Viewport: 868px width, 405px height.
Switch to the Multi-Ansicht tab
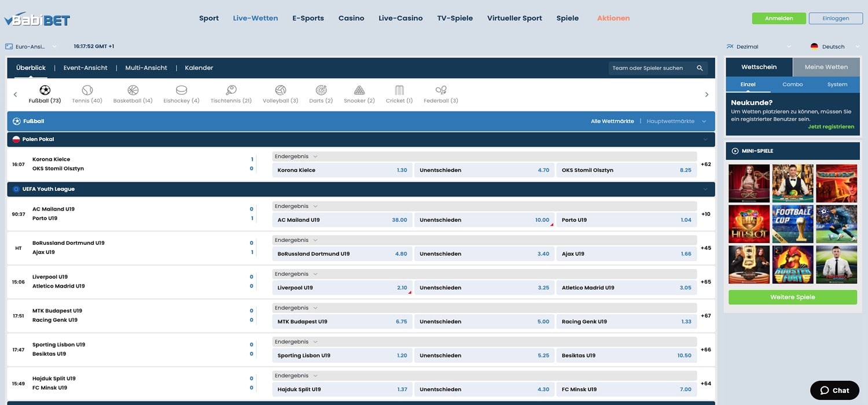(146, 68)
